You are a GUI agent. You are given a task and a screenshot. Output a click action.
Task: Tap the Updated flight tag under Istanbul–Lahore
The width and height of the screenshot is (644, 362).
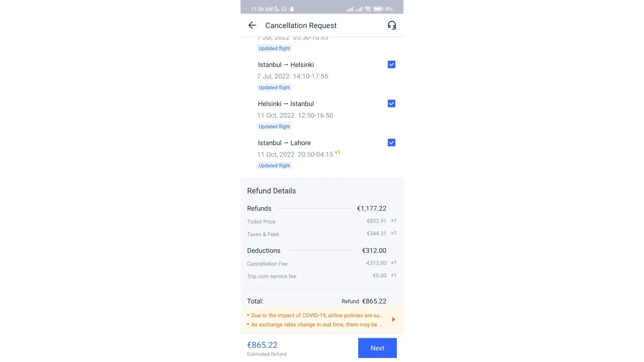coord(274,166)
